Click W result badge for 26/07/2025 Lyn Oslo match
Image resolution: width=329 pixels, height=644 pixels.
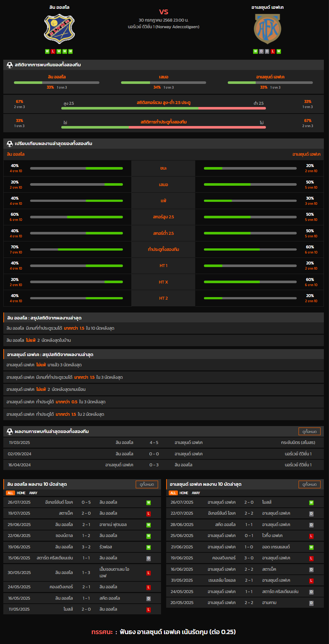point(149,503)
